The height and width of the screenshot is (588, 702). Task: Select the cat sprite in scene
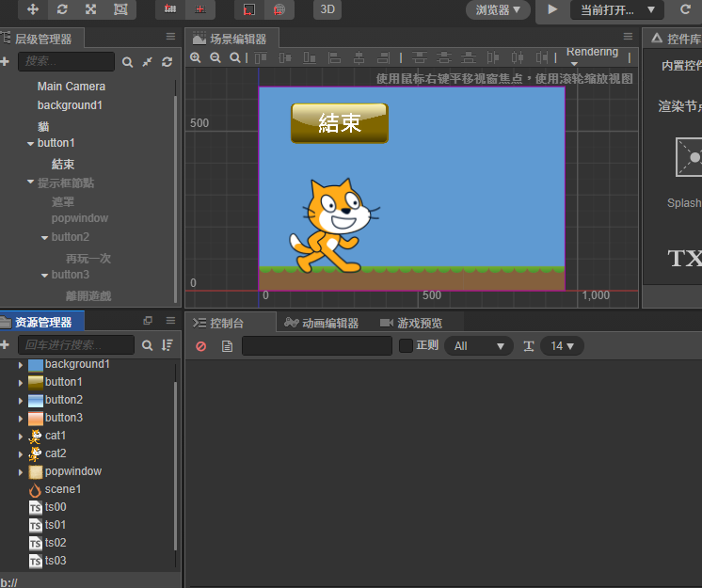[x=333, y=226]
